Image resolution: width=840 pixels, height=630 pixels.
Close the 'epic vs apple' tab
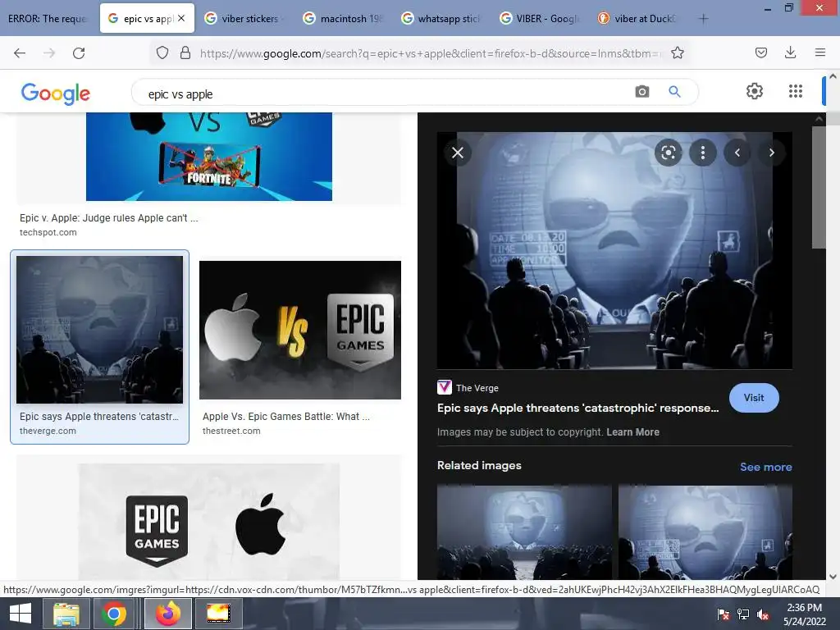(181, 18)
